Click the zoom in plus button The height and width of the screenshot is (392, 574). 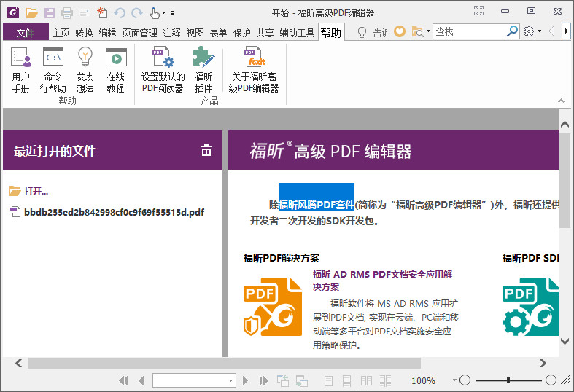coord(551,380)
